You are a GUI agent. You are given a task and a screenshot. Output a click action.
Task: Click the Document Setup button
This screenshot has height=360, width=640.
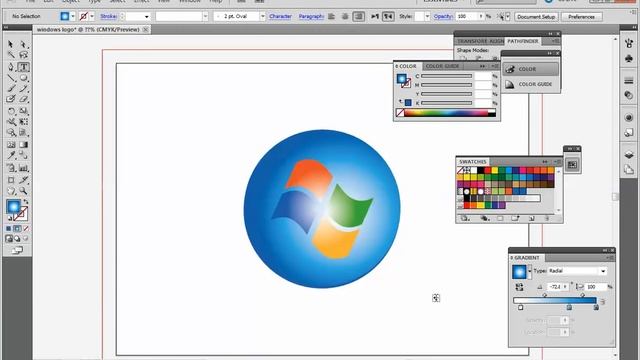pos(536,17)
